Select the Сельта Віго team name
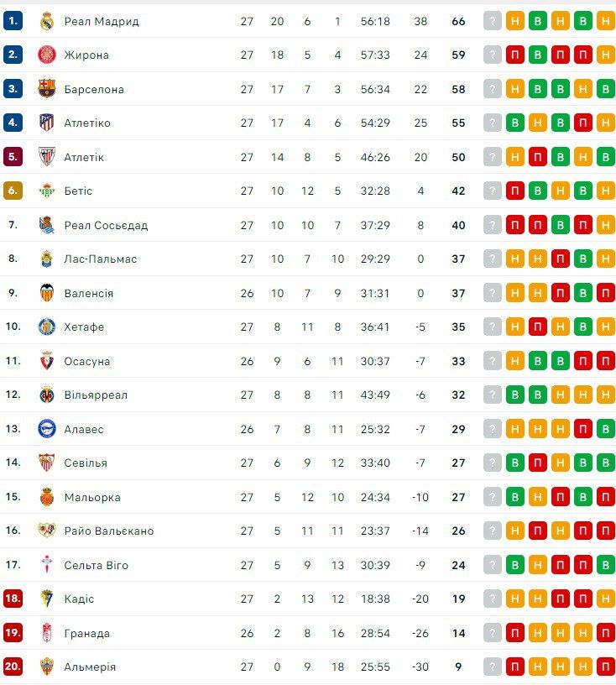Image resolution: width=616 pixels, height=685 pixels. point(96,565)
